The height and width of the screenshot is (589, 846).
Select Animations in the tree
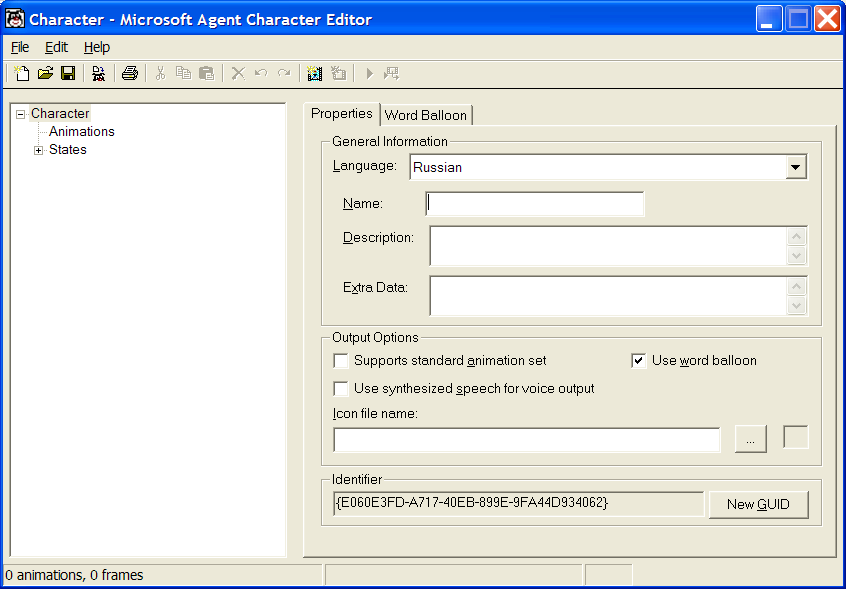point(82,132)
